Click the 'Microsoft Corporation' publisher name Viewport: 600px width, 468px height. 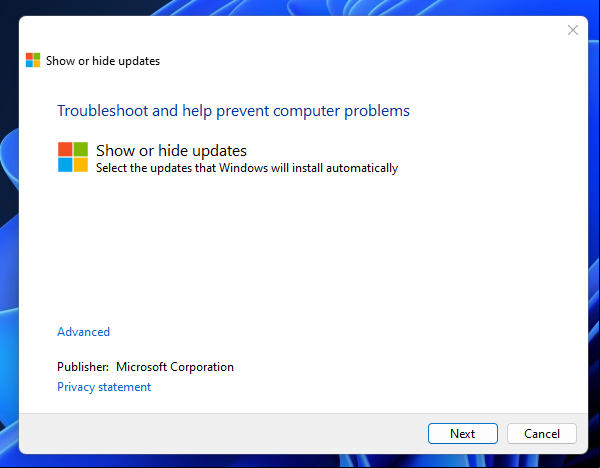click(175, 367)
